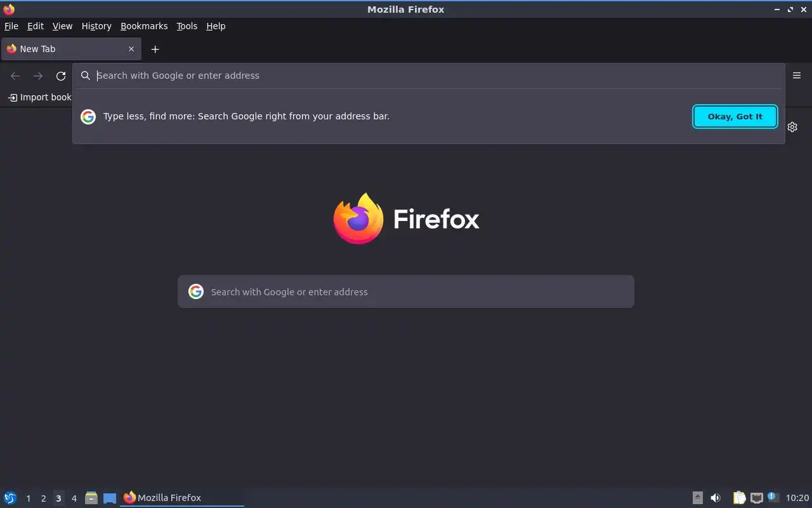Viewport: 812px width, 508px height.
Task: Click the Firefox icon in the title bar
Action: pyautogui.click(x=9, y=9)
